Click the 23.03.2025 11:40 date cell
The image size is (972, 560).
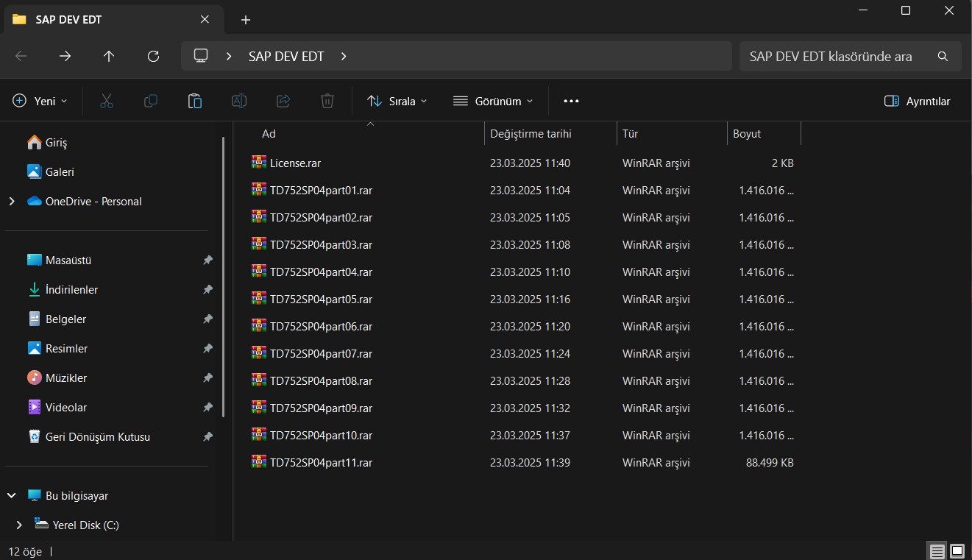click(x=530, y=163)
